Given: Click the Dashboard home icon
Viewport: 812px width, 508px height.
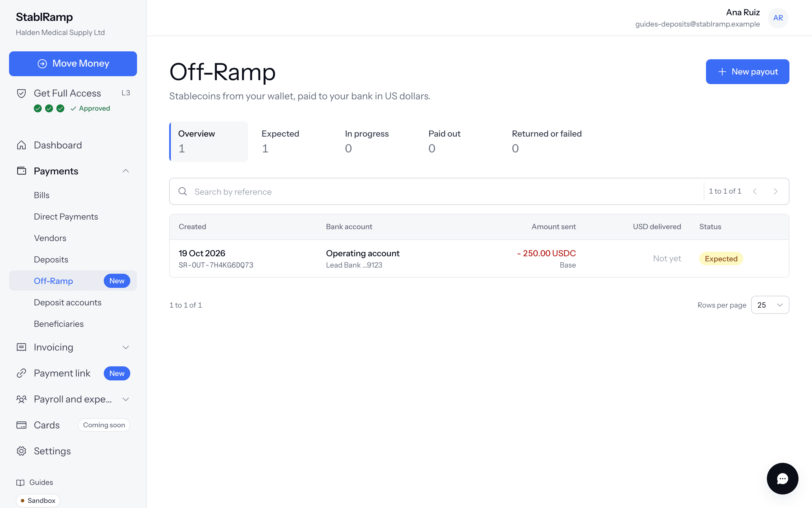Looking at the screenshot, I should (x=21, y=145).
